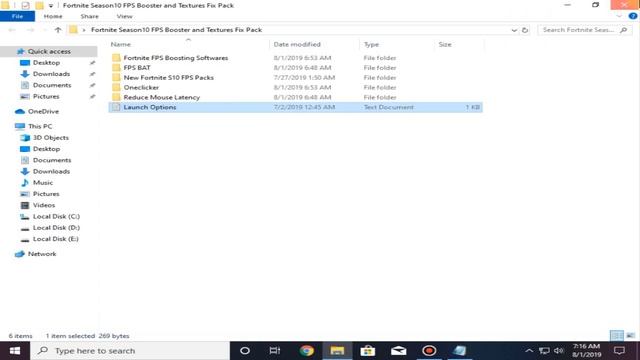640x360 pixels.
Task: Show hidden system tray icons
Action: coord(529,351)
